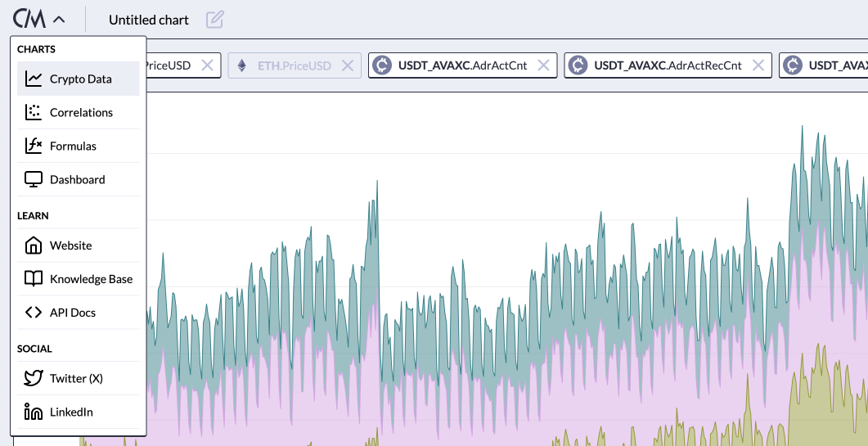868x446 pixels.
Task: Open Knowledge Base
Action: pyautogui.click(x=78, y=279)
